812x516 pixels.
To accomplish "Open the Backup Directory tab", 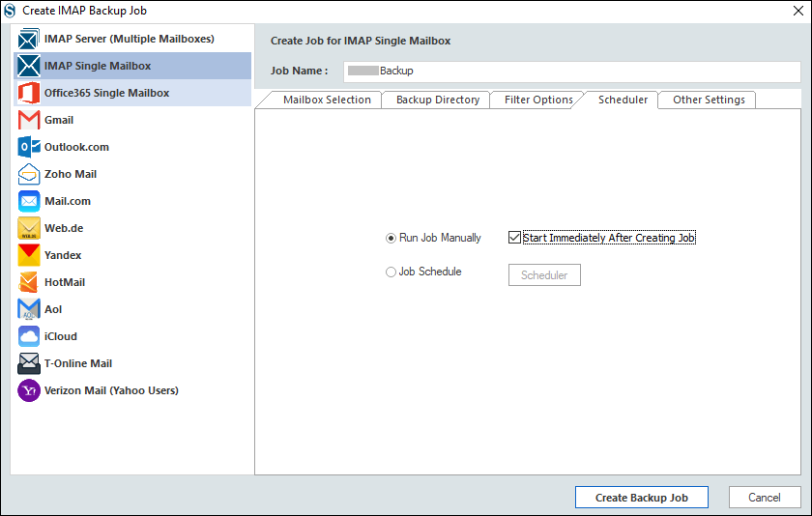I will (x=438, y=100).
